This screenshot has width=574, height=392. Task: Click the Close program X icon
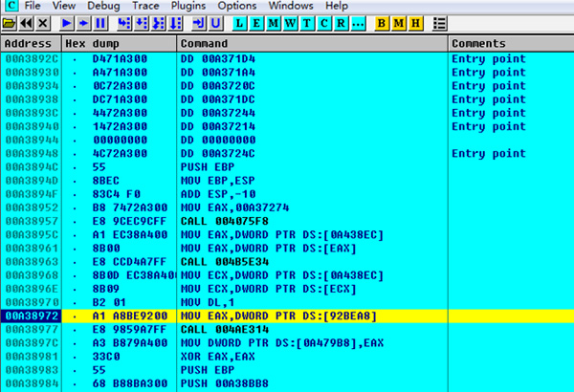click(43, 24)
